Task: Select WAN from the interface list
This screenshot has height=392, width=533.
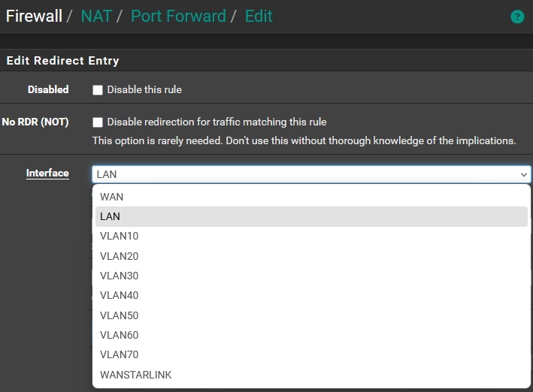Action: point(111,197)
